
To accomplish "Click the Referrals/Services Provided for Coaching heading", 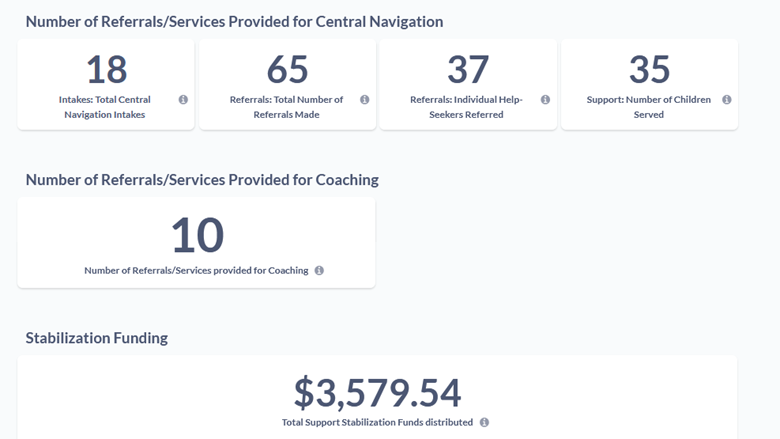I will (x=202, y=180).
